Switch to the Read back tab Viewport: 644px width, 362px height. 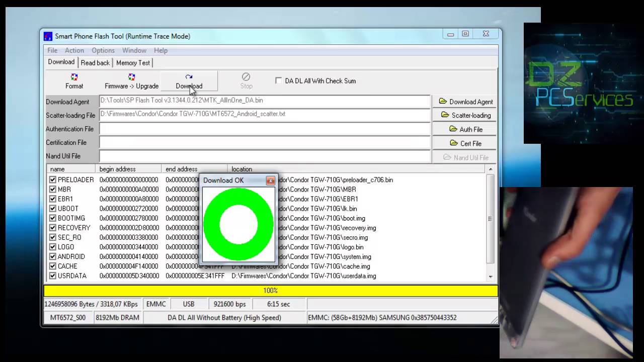click(95, 63)
